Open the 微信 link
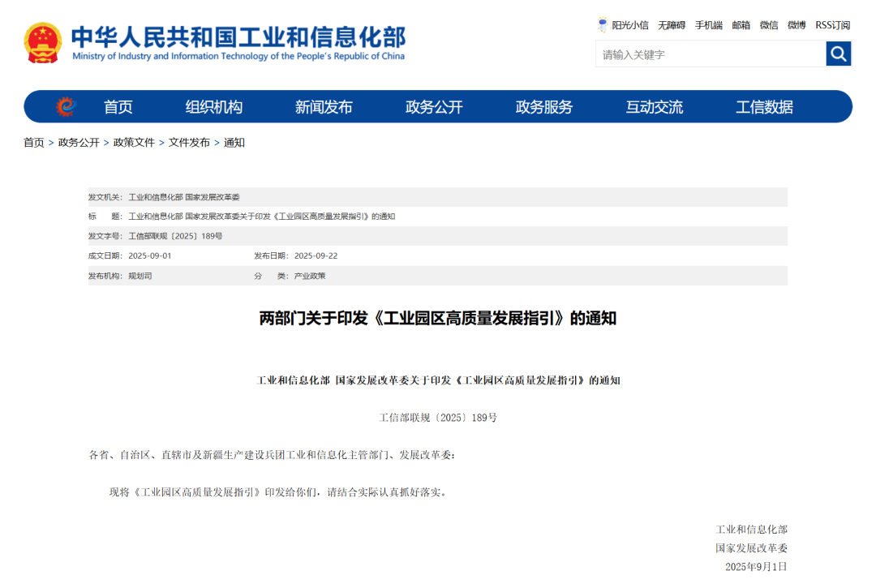Screen dimensions: 876x588 click(769, 25)
